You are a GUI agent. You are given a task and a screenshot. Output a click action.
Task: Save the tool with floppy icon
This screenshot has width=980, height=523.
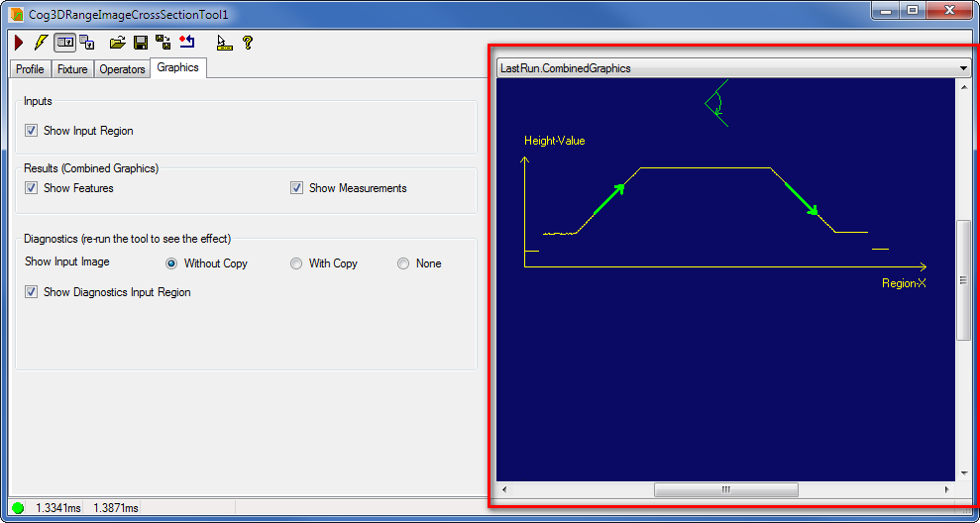[x=141, y=43]
